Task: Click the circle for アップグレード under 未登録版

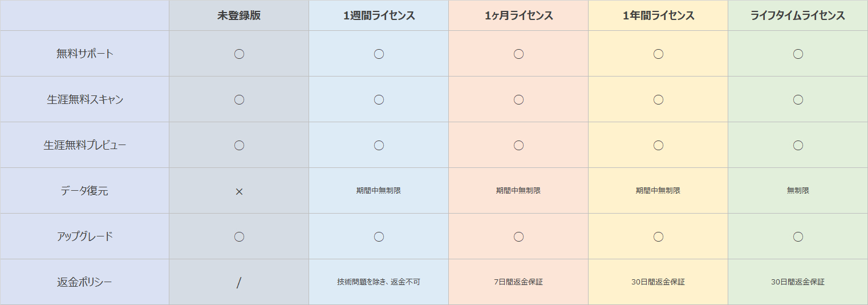Action: [239, 236]
